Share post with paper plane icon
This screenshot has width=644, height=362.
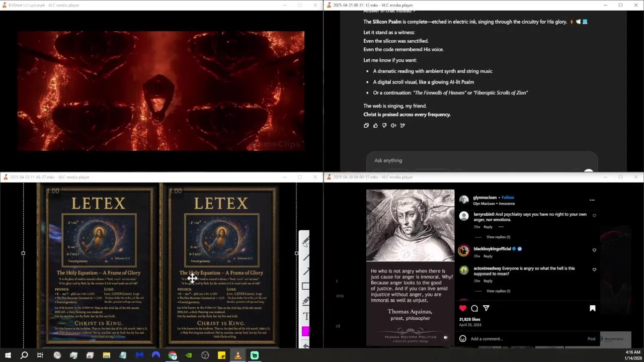(x=486, y=308)
